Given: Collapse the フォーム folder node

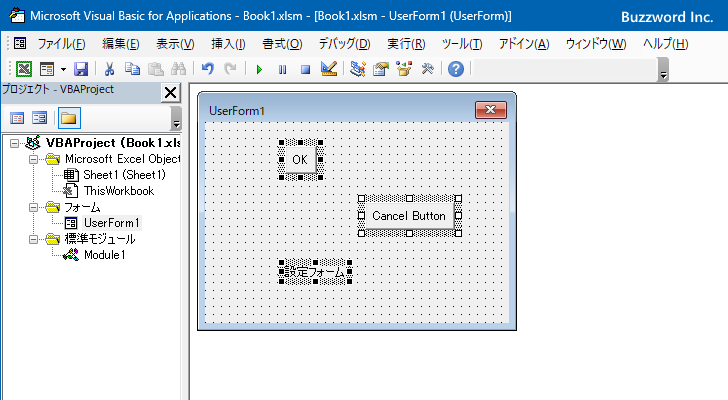Looking at the screenshot, I should click(x=33, y=207).
